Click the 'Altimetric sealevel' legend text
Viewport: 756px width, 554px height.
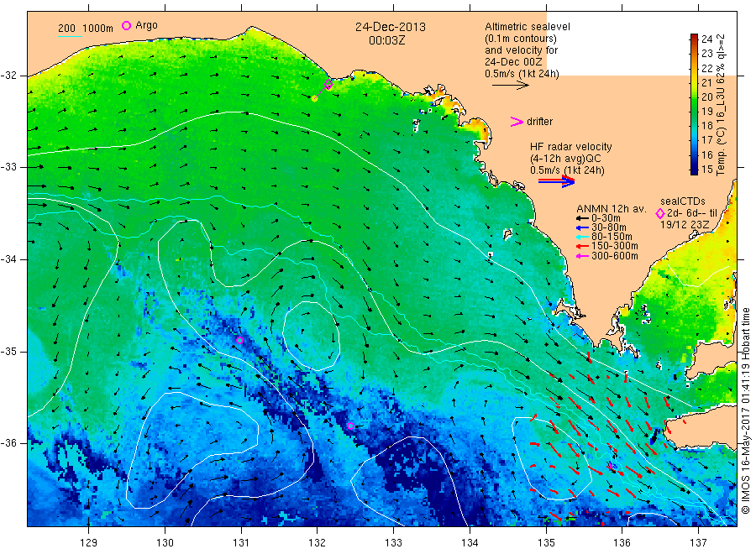528,27
